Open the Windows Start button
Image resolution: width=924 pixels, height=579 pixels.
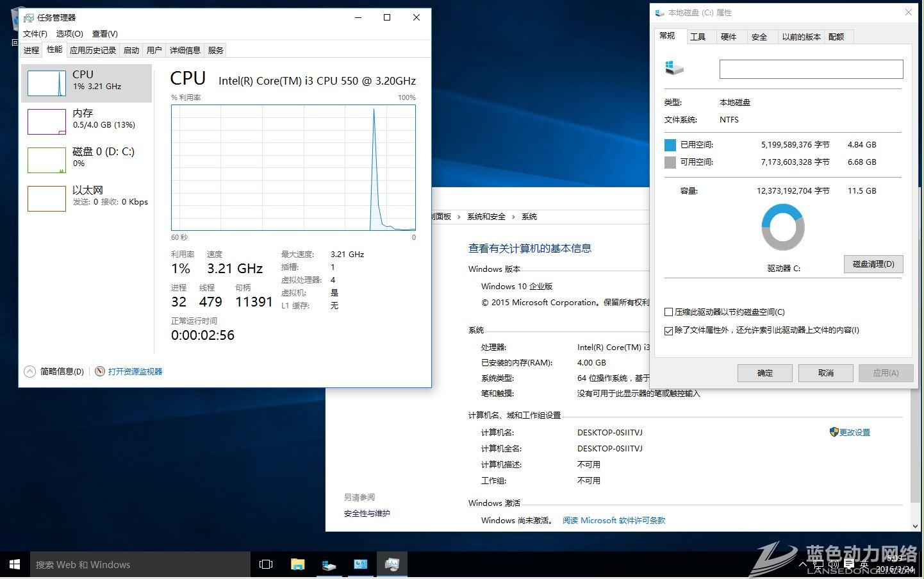pos(15,564)
